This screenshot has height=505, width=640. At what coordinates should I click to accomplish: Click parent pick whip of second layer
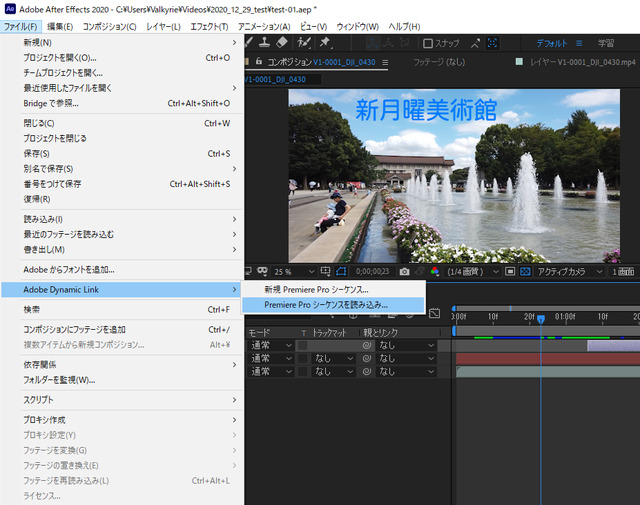[x=367, y=358]
